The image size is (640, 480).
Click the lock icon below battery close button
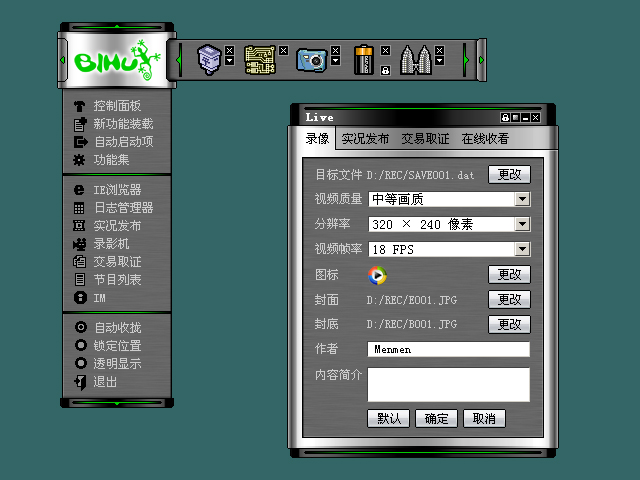[x=385, y=70]
